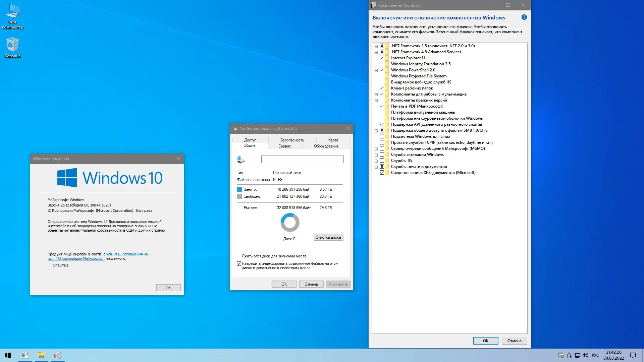Open the volume speaker tray icon
644x362 pixels.
[x=585, y=355]
